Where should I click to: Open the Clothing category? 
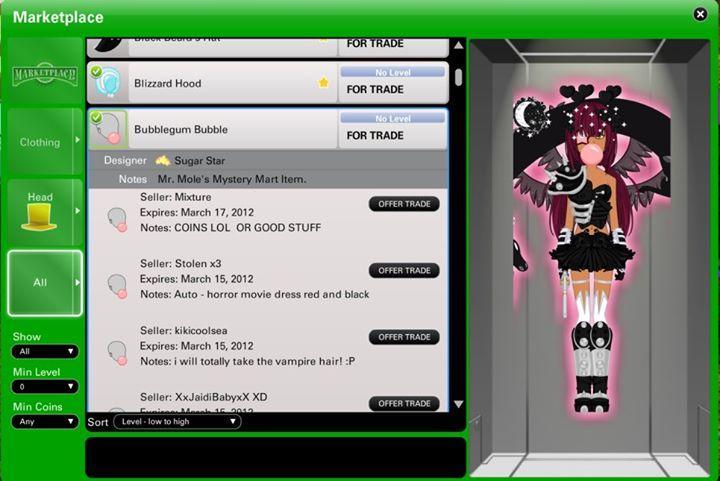pos(40,142)
